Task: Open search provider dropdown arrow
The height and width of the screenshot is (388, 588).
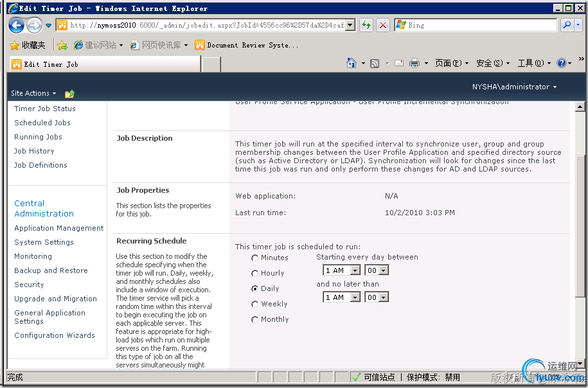Action: [x=578, y=25]
